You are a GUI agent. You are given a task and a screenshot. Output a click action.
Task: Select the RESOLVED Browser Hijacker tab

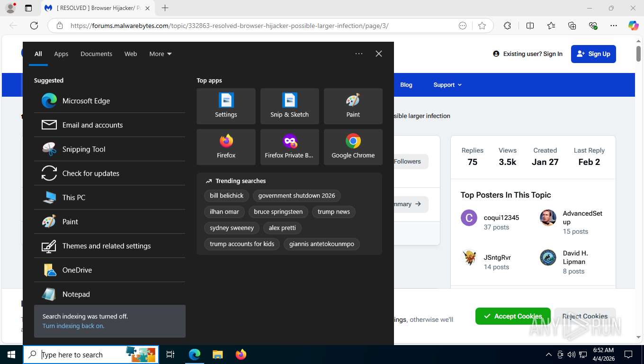tap(97, 8)
